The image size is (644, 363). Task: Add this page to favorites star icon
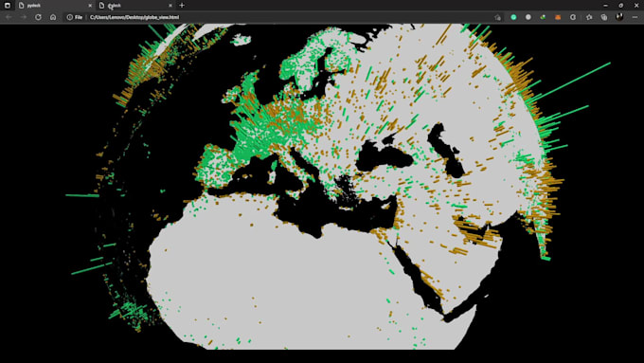(498, 17)
